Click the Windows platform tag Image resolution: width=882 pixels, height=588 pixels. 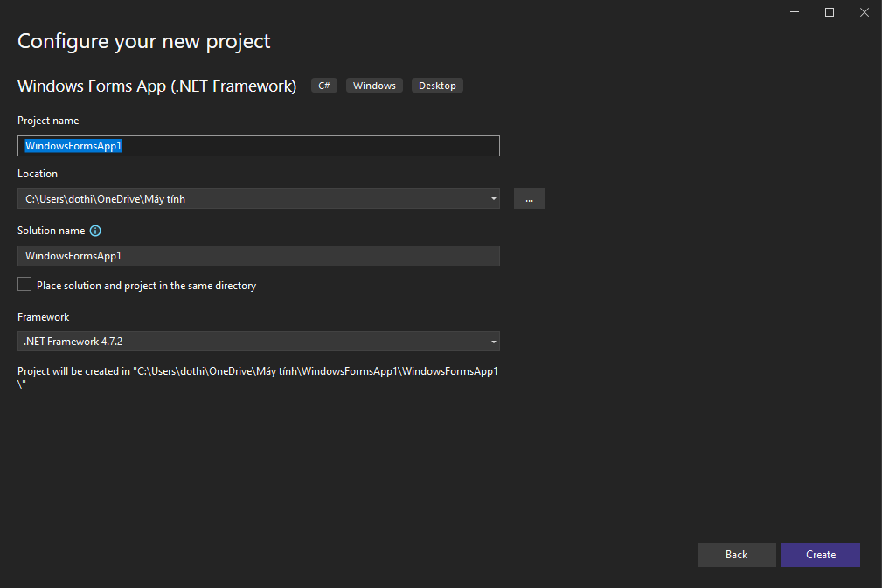click(374, 86)
